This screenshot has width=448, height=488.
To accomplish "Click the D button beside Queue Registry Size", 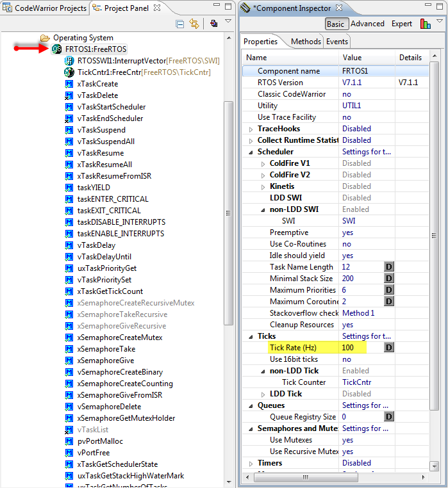I will (x=388, y=417).
